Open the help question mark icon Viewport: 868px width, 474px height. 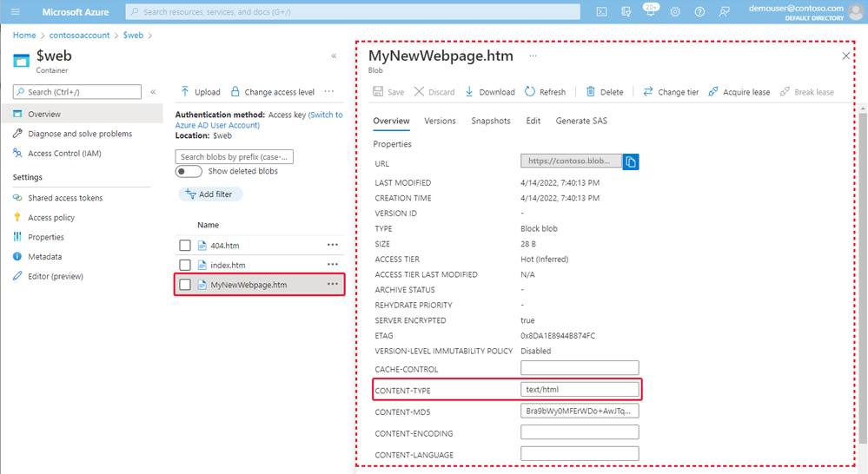pos(699,11)
